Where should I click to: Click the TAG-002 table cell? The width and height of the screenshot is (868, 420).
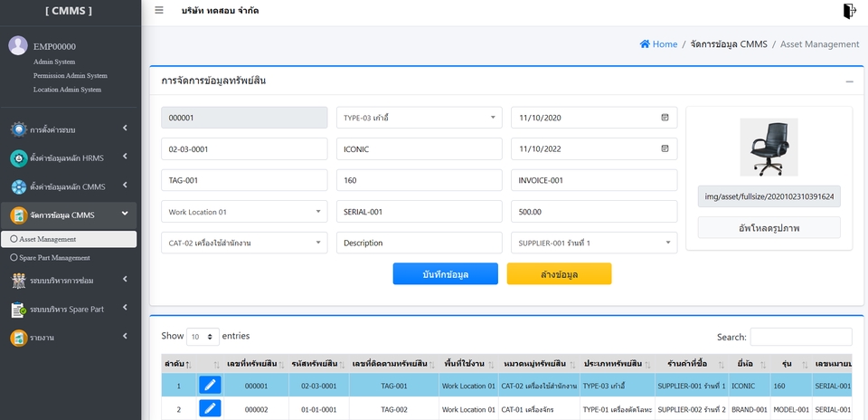tap(394, 409)
